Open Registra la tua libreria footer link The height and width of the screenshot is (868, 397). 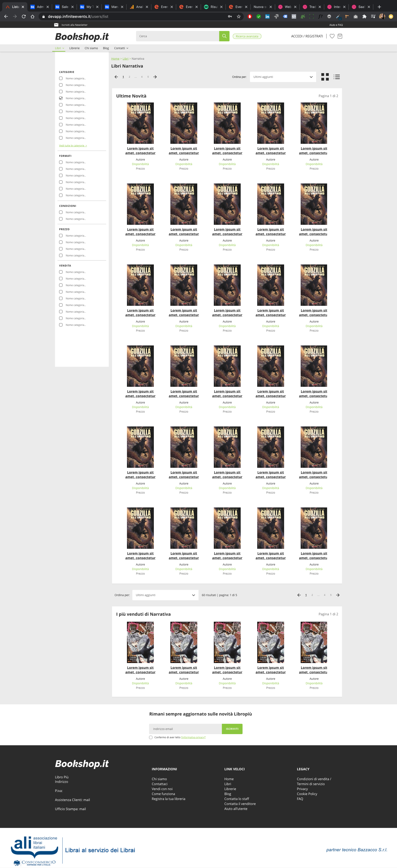coord(168,799)
